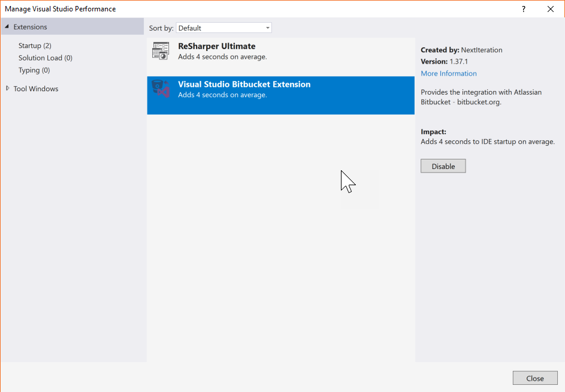
Task: Click the Bitbucket integration description text
Action: point(481,97)
